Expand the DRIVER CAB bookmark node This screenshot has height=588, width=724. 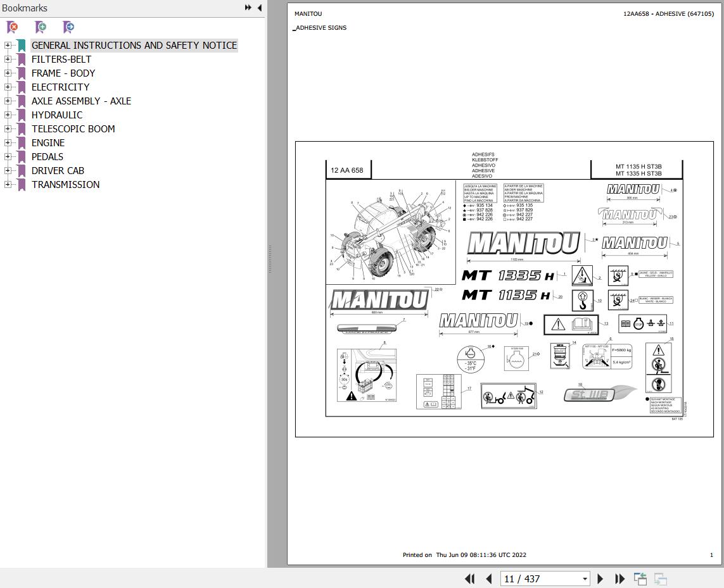(8, 170)
